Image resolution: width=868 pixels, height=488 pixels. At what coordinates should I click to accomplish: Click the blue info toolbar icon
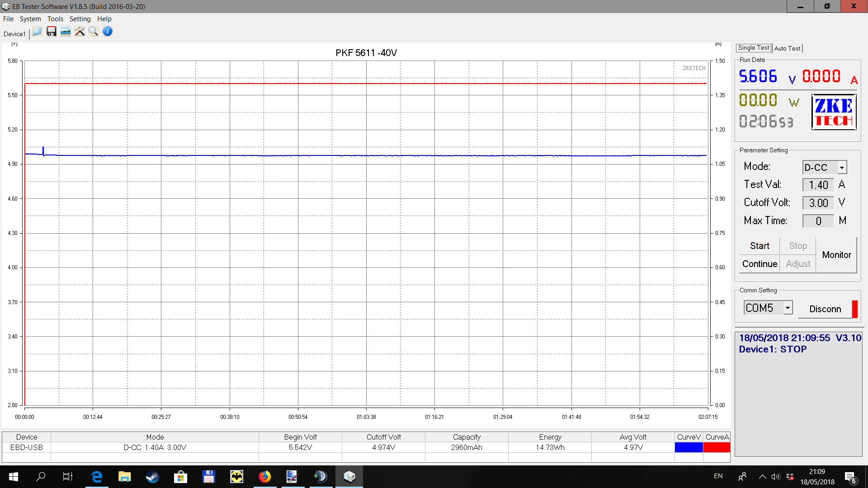(108, 31)
